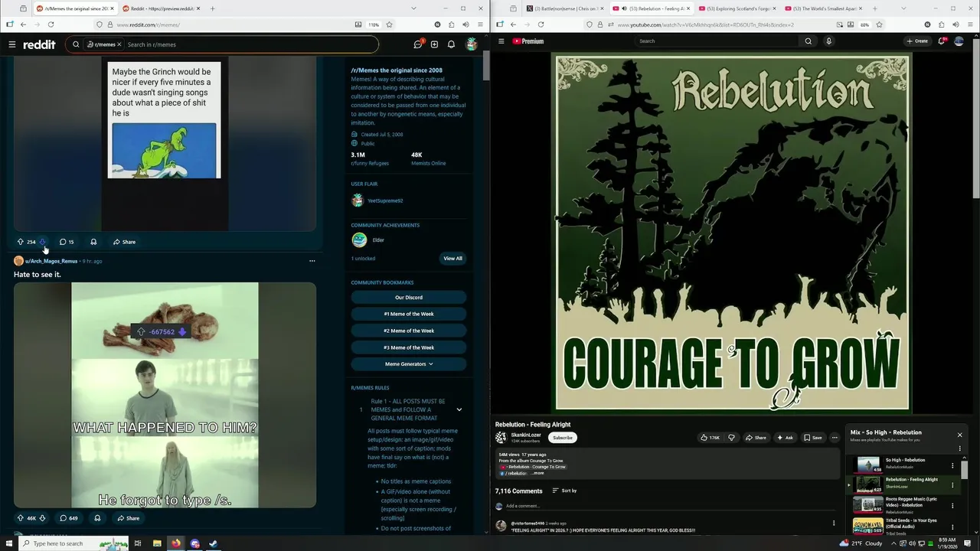Open more actions menu beside Save

point(835,438)
